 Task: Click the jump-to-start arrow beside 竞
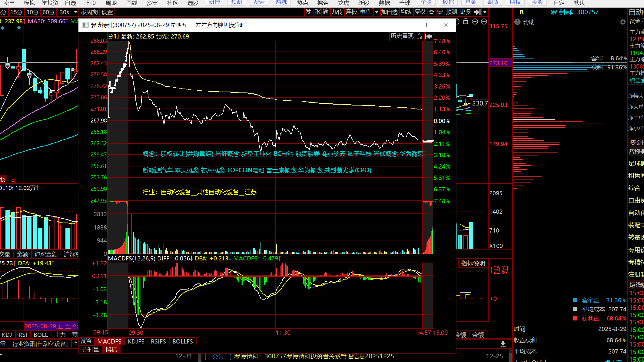[429, 36]
